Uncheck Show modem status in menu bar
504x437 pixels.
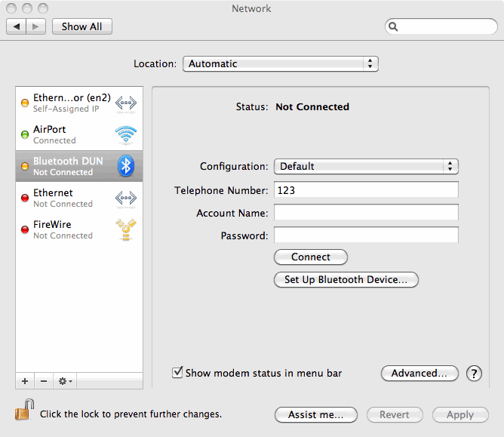pos(178,373)
